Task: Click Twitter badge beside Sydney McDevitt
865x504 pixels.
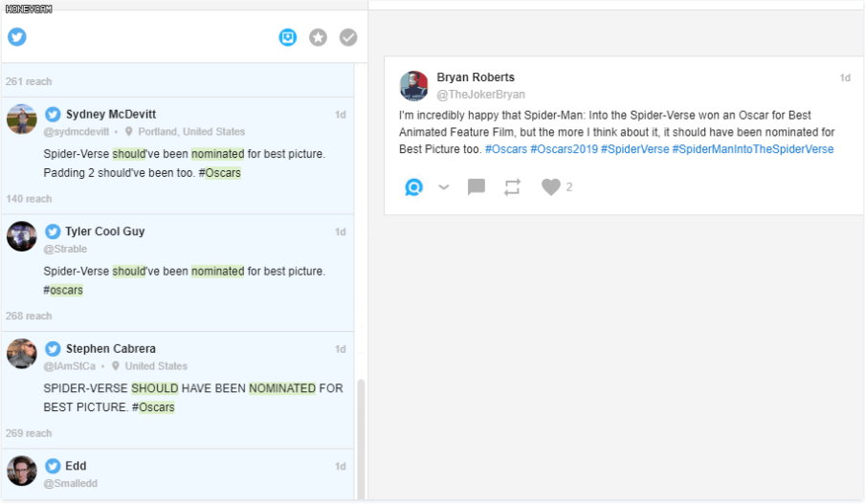Action: pos(53,114)
